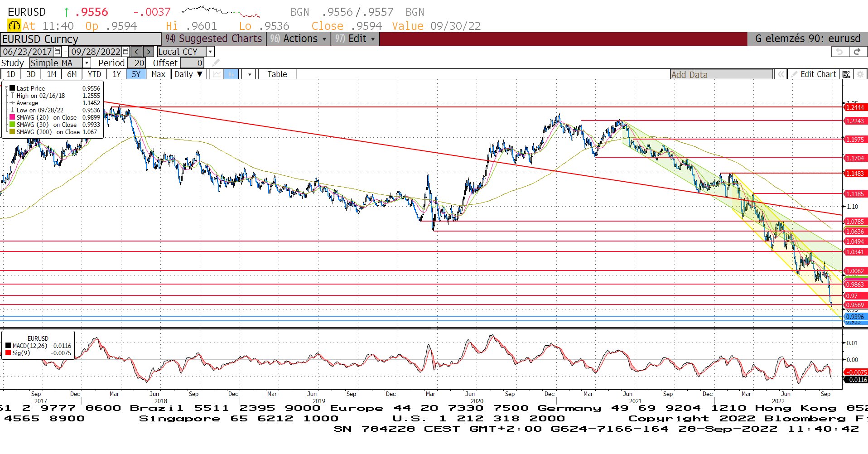This screenshot has height=454, width=868.
Task: Select the 1D range tab
Action: click(x=11, y=74)
